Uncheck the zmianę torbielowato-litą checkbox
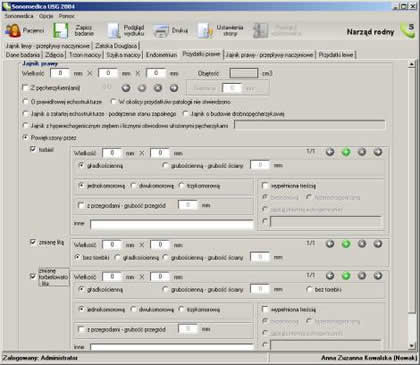Viewport: 420px width, 365px height. tap(33, 276)
